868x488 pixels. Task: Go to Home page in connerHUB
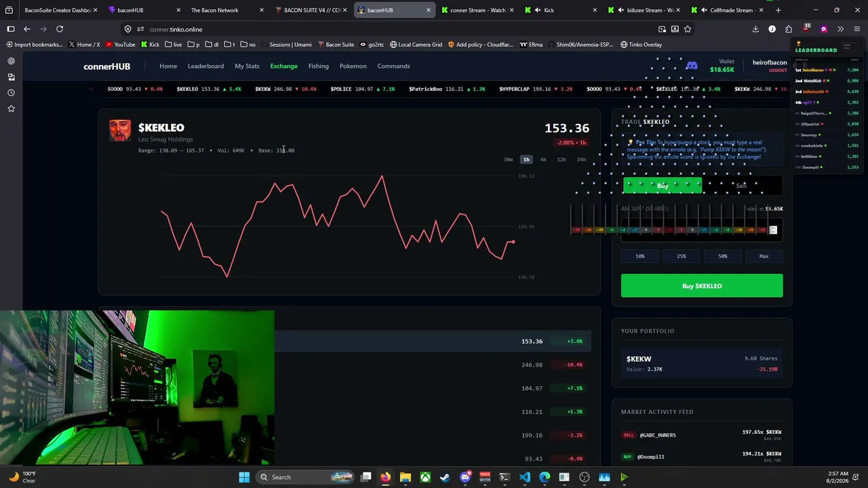[x=168, y=66]
